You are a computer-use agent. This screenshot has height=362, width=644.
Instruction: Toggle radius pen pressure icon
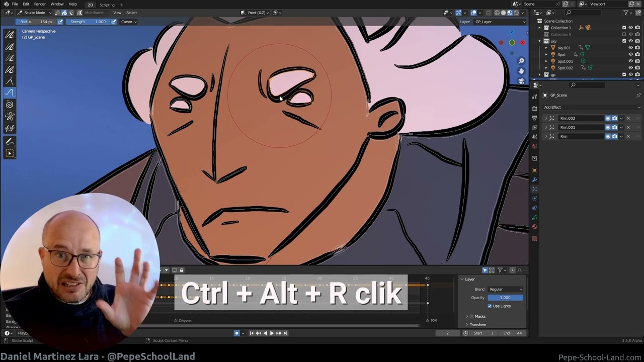(60, 22)
